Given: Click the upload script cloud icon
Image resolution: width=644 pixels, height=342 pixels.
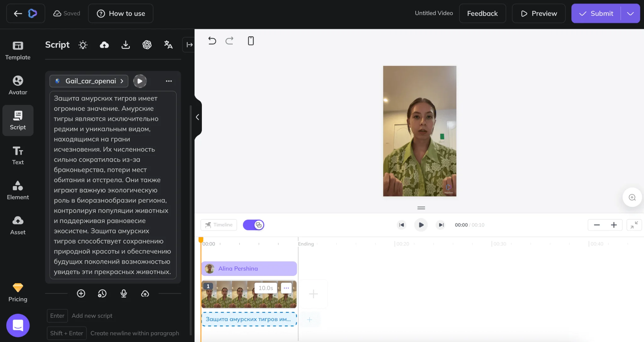Looking at the screenshot, I should coord(104,45).
